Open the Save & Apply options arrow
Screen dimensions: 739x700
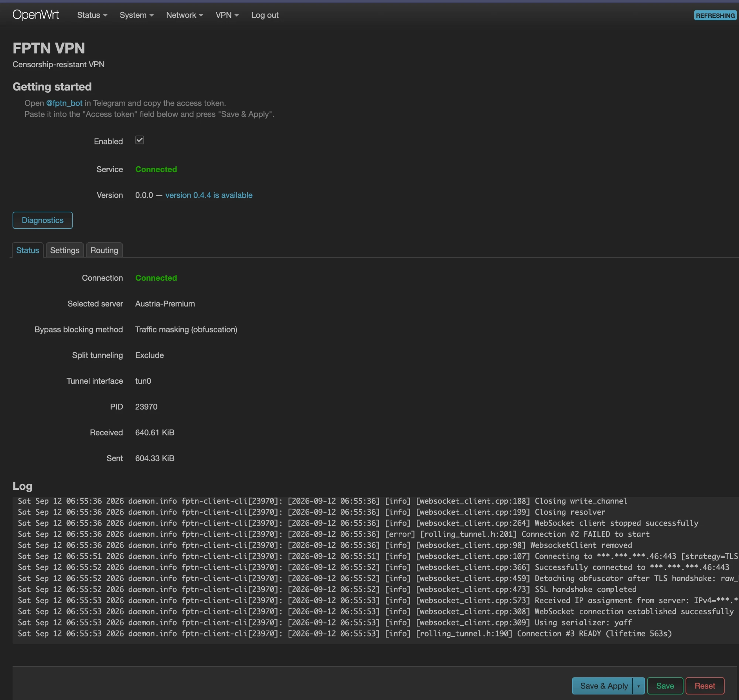click(638, 686)
